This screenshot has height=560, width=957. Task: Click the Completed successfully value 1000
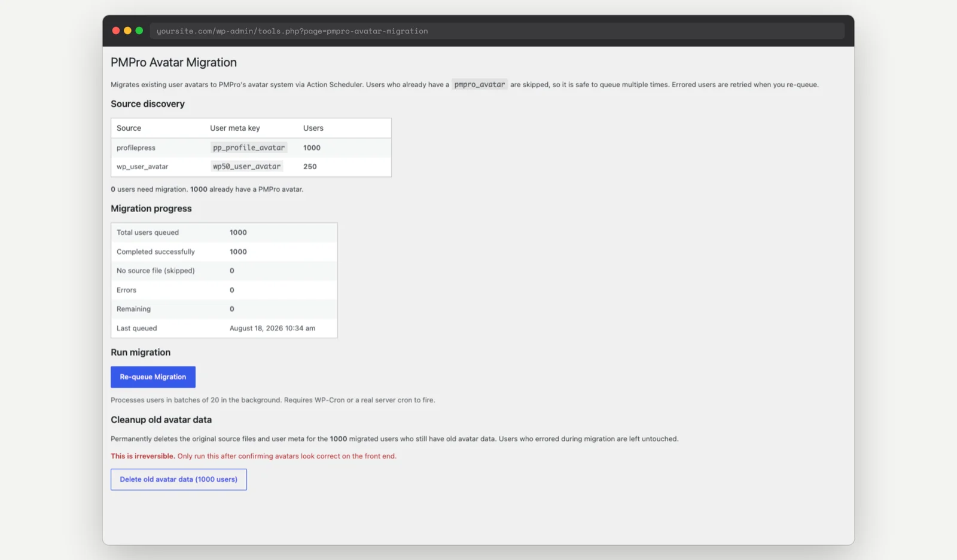(238, 252)
